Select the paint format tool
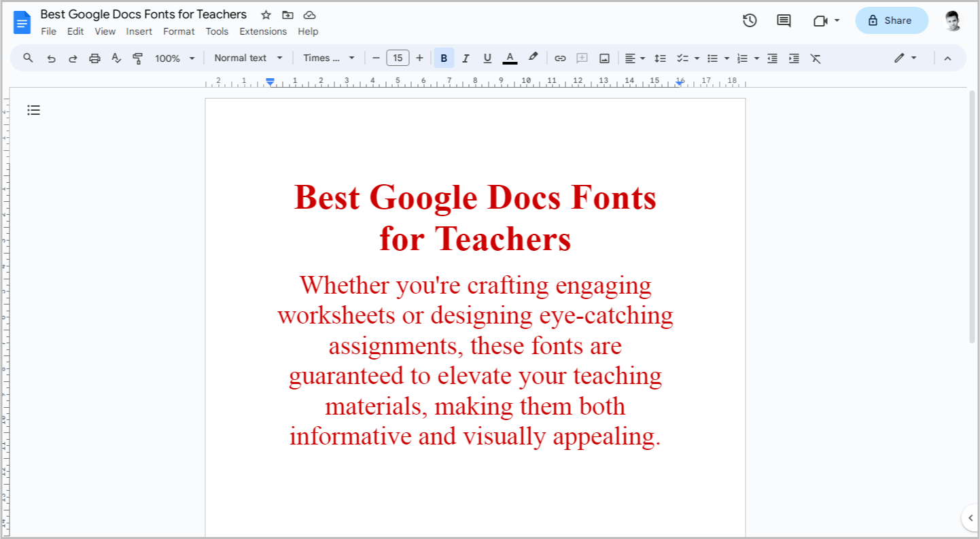 pyautogui.click(x=138, y=58)
